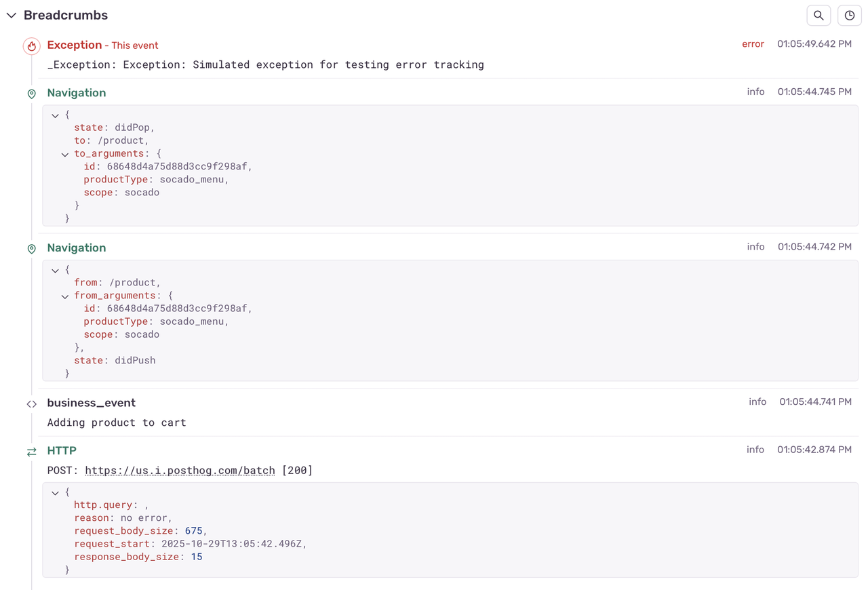Click the business_event breadcrumb title

(x=91, y=403)
